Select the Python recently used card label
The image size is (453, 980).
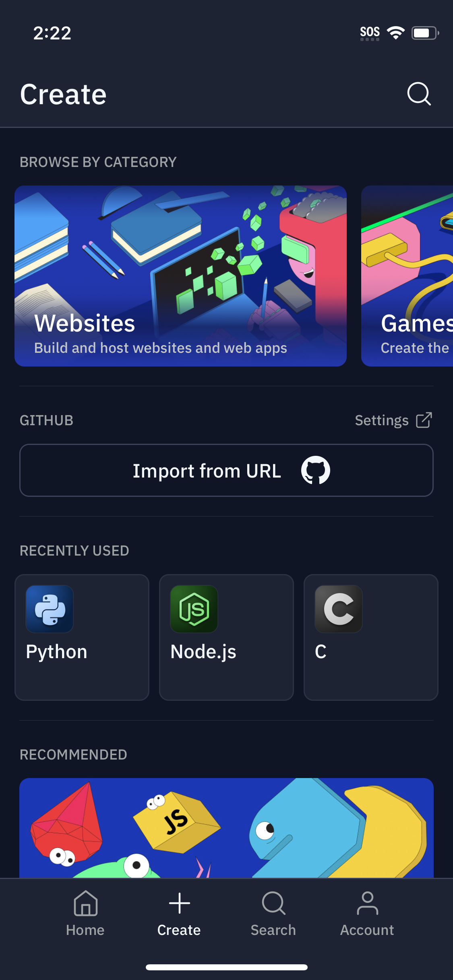56,652
